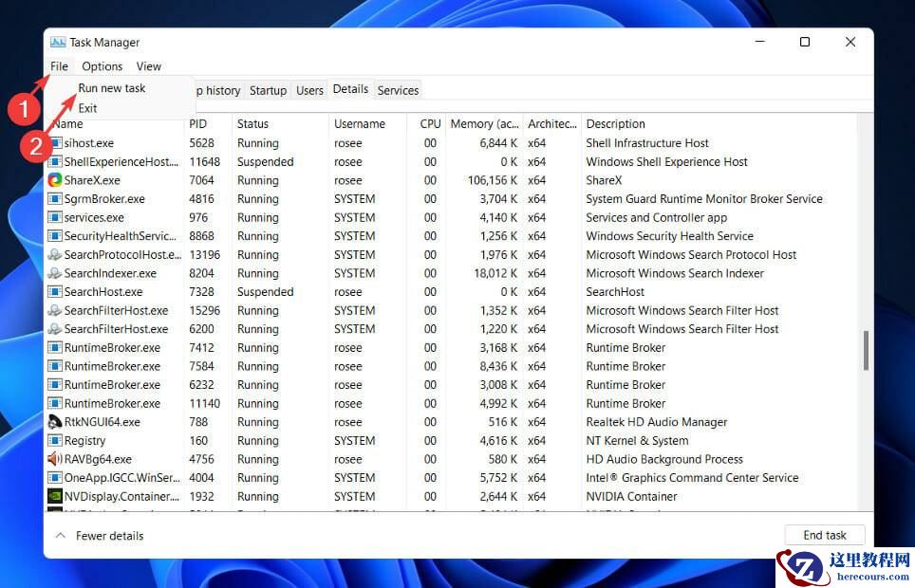This screenshot has width=915, height=588.
Task: Sort processes by the Memory column
Action: tap(484, 123)
